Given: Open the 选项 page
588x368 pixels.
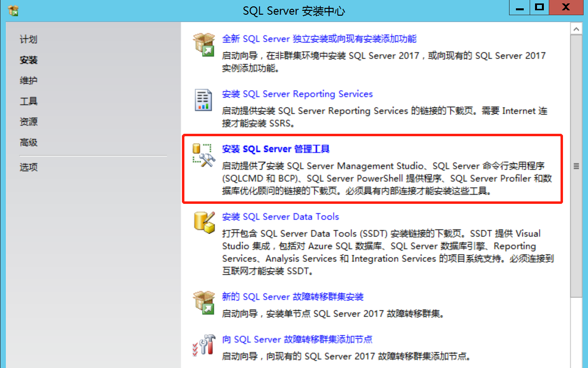Looking at the screenshot, I should 28,167.
